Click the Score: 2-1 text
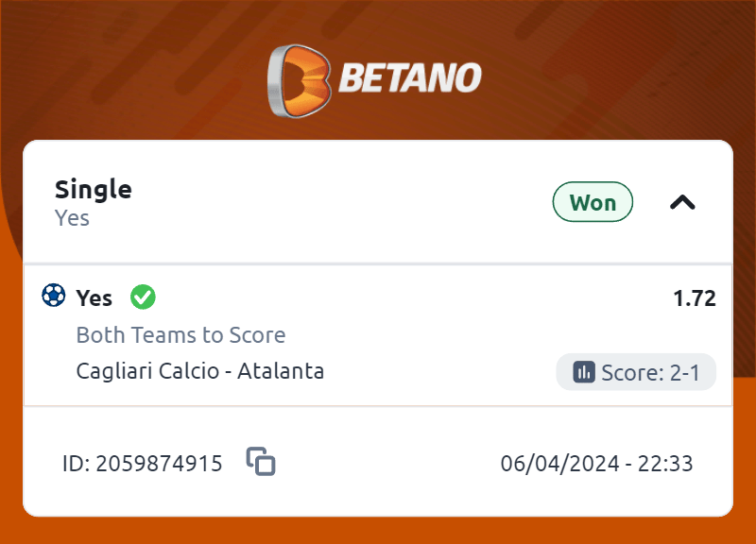 (x=650, y=372)
